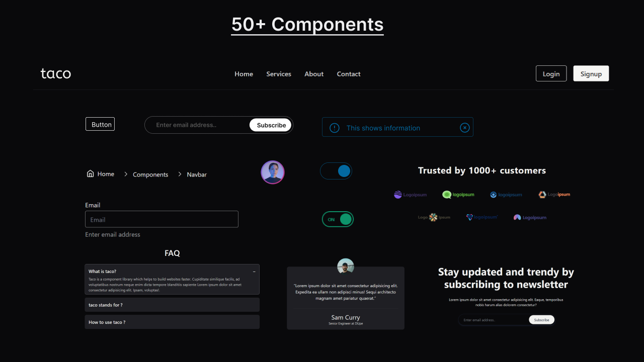Select the orange triangle Logoipsum icon

click(542, 194)
